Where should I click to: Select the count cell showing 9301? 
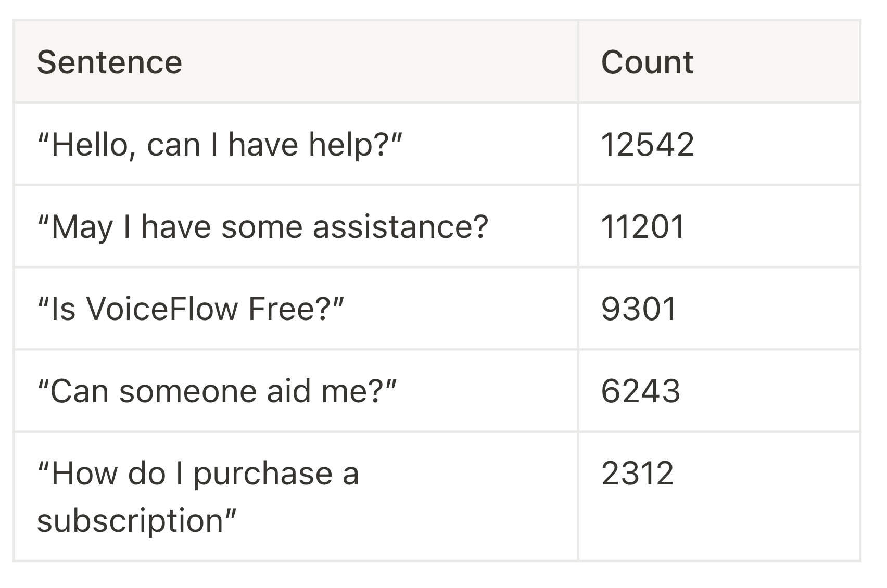(x=639, y=309)
